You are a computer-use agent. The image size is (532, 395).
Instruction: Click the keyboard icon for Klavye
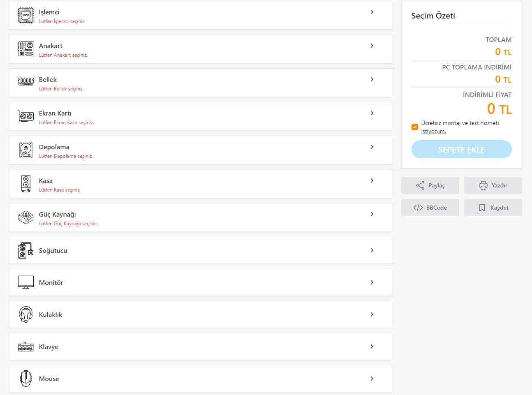[x=26, y=347]
